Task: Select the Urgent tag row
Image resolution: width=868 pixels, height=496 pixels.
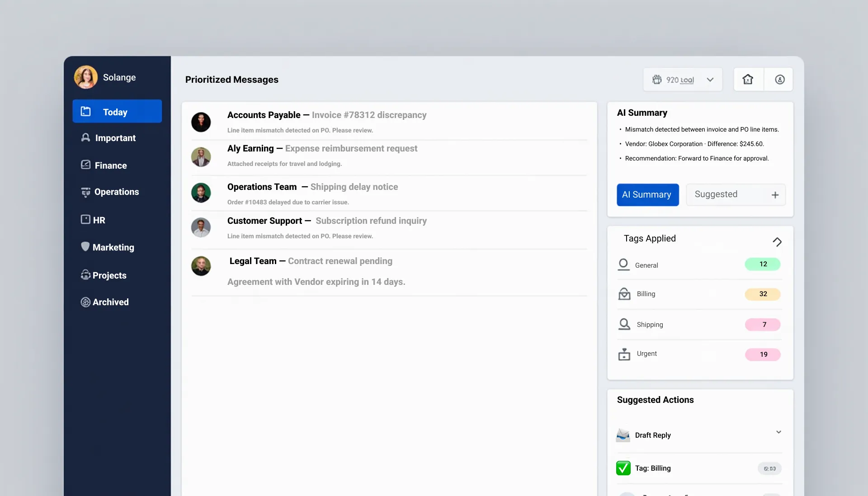Action: point(646,354)
